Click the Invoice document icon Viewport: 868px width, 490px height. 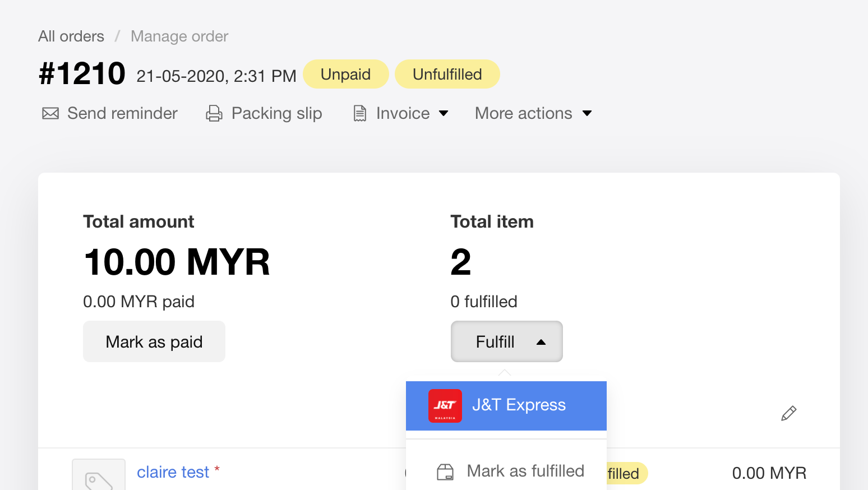pos(360,113)
